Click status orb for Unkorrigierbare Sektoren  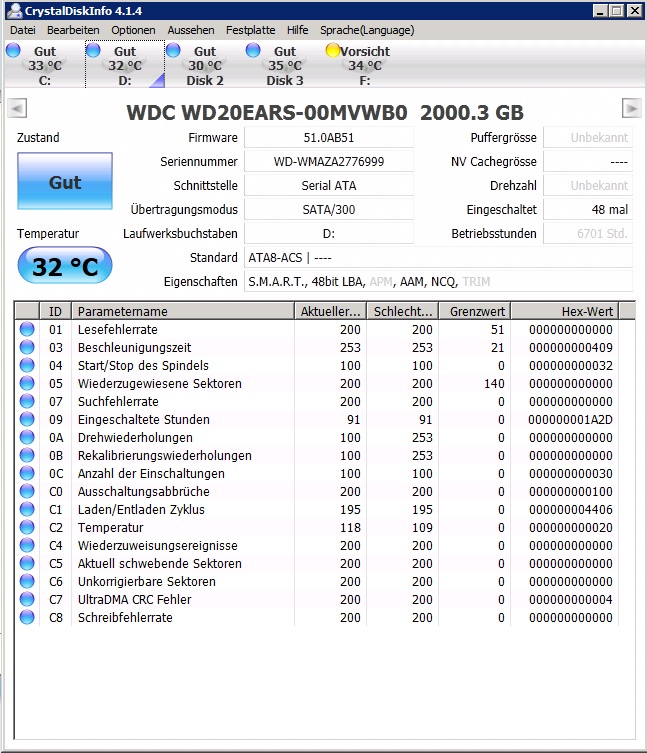click(x=27, y=582)
